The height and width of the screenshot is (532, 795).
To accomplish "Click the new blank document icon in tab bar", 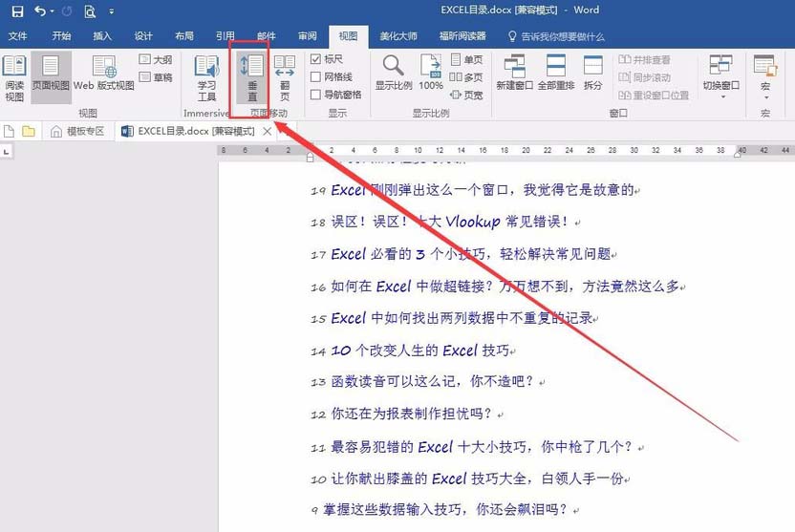I will click(9, 132).
